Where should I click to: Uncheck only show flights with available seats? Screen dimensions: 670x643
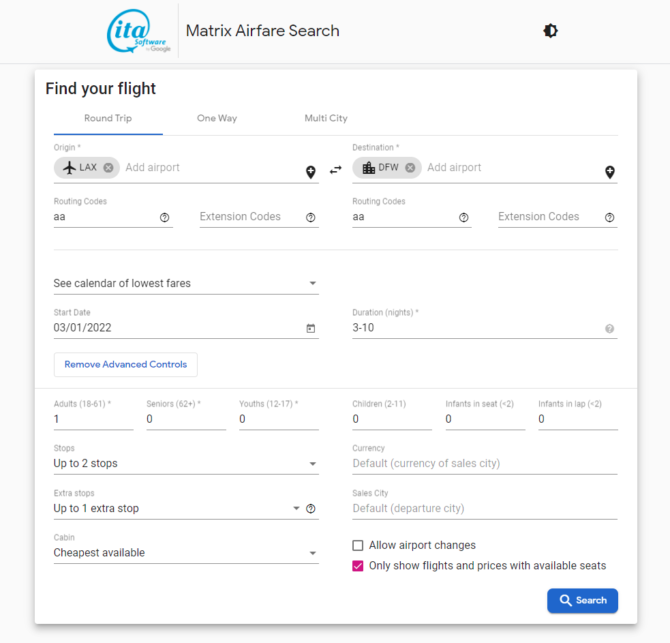click(358, 566)
